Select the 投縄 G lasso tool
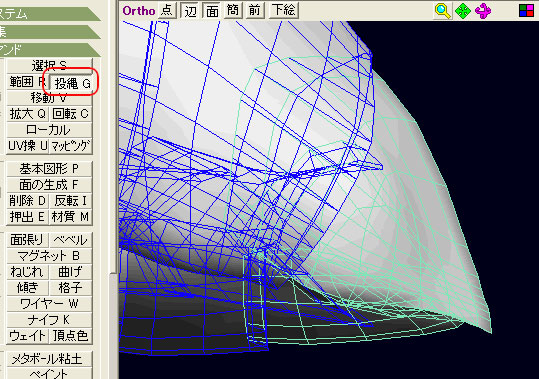 (x=72, y=83)
